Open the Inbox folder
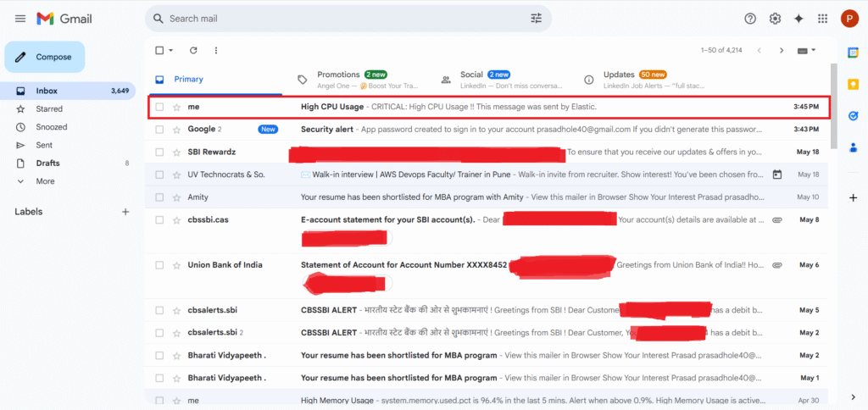The height and width of the screenshot is (410, 868). pyautogui.click(x=68, y=91)
